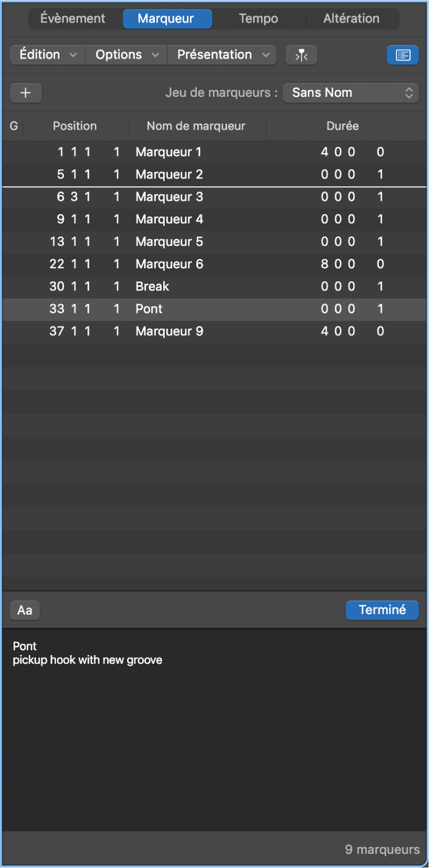Open the Présentation dropdown menu
430x868 pixels.
point(222,54)
